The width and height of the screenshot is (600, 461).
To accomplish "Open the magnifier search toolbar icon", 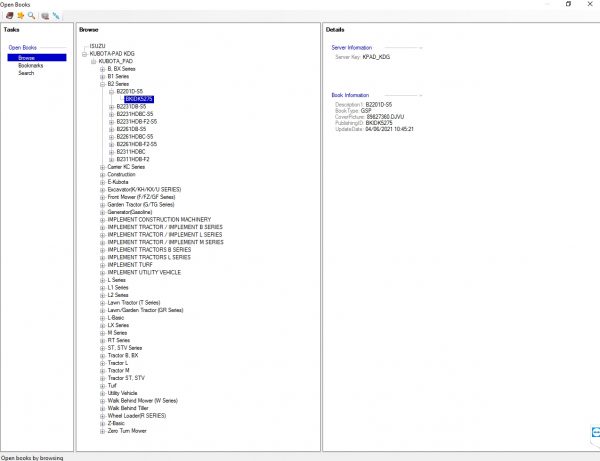I will click(x=32, y=16).
